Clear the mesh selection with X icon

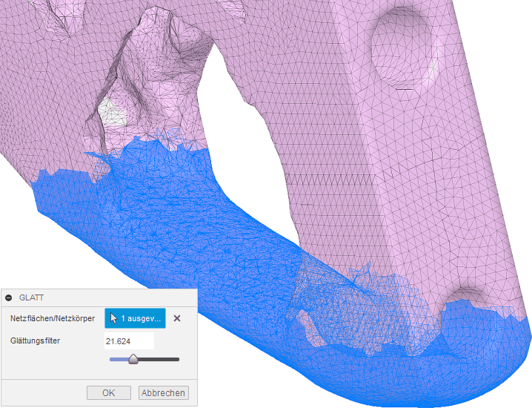(177, 318)
